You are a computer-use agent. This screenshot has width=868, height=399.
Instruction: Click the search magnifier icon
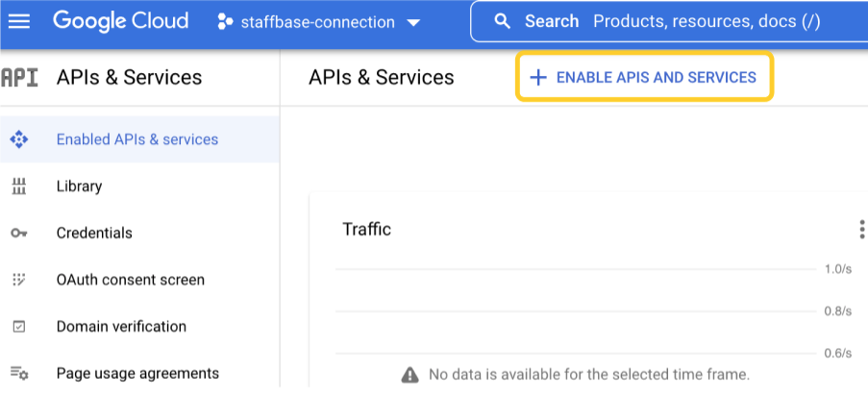pos(502,21)
